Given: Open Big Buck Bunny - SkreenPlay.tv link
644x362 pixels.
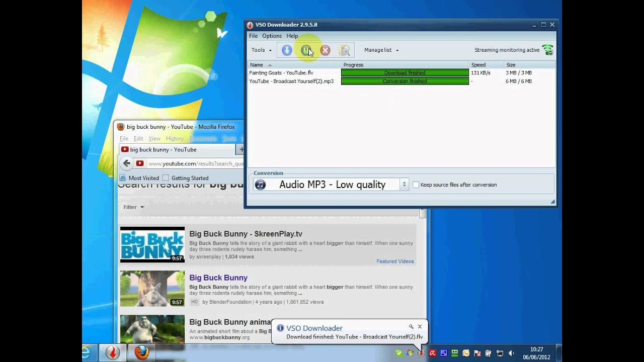Looking at the screenshot, I should point(246,234).
